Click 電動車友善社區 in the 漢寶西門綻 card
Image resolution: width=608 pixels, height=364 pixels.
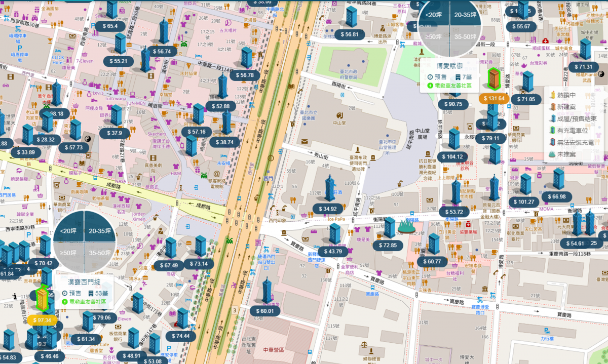[88, 301]
